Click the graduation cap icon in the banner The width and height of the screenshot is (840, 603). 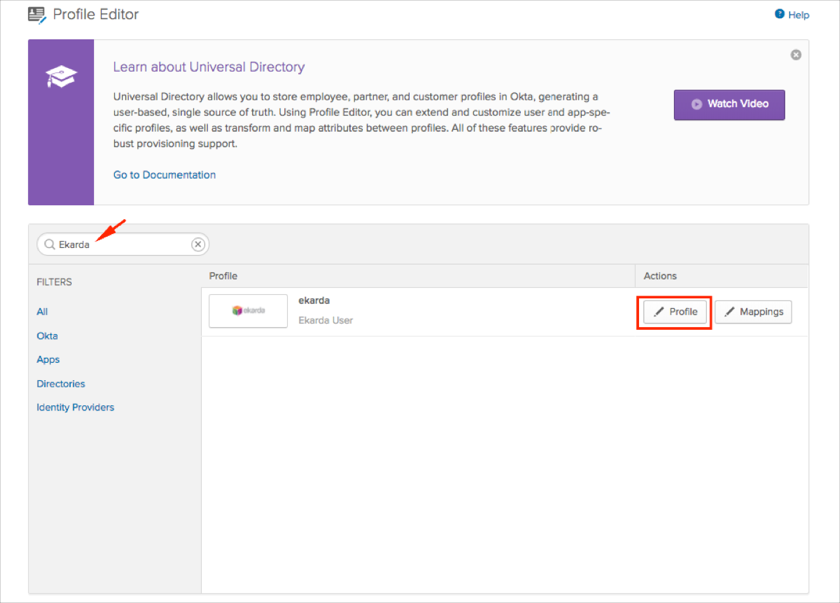61,76
